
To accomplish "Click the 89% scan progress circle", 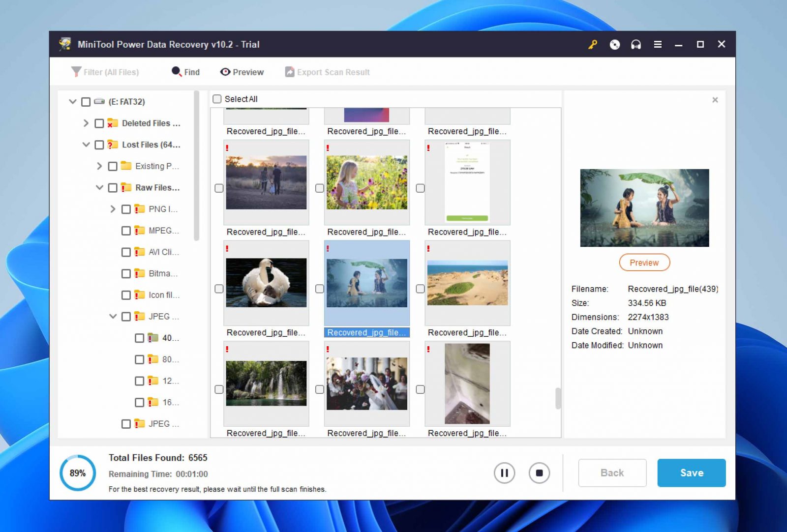I will coord(77,473).
